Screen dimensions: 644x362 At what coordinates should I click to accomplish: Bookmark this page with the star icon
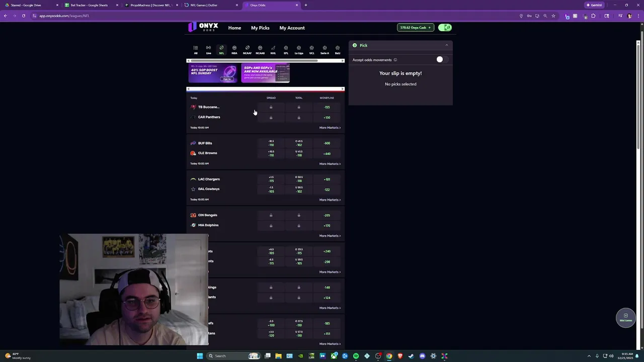click(x=553, y=16)
